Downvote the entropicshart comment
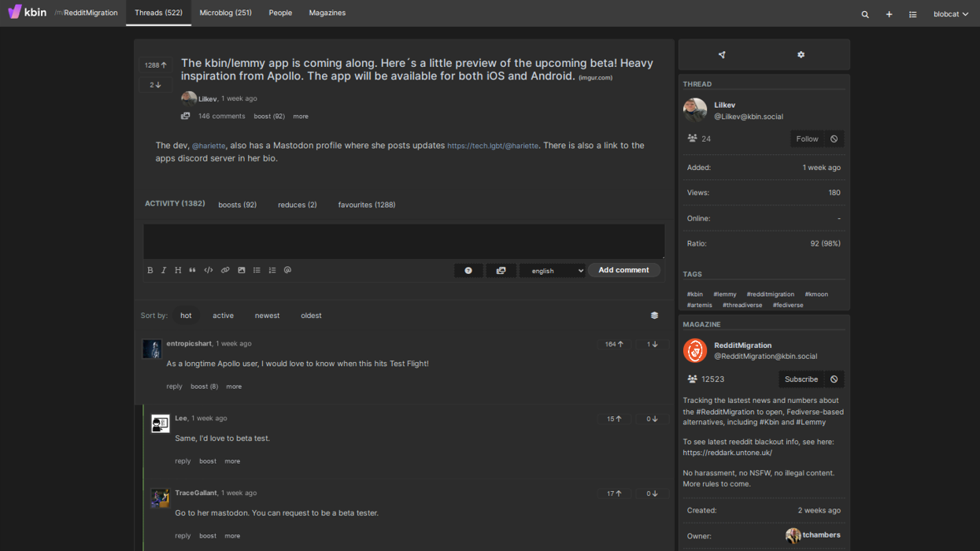The width and height of the screenshot is (980, 551). click(x=652, y=344)
